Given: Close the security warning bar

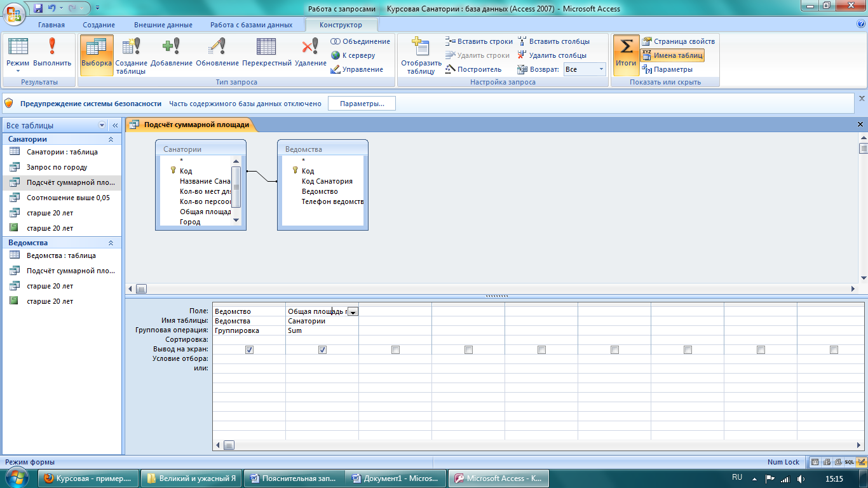Looking at the screenshot, I should (862, 98).
